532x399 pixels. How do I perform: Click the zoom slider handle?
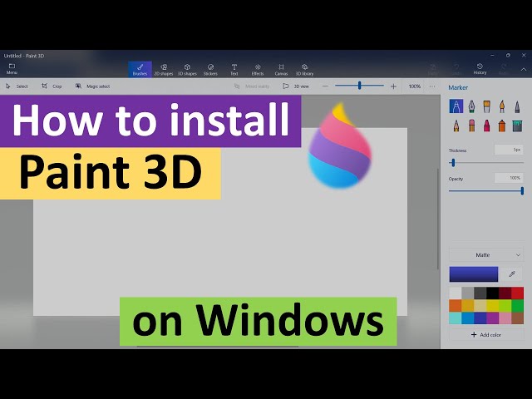[359, 86]
